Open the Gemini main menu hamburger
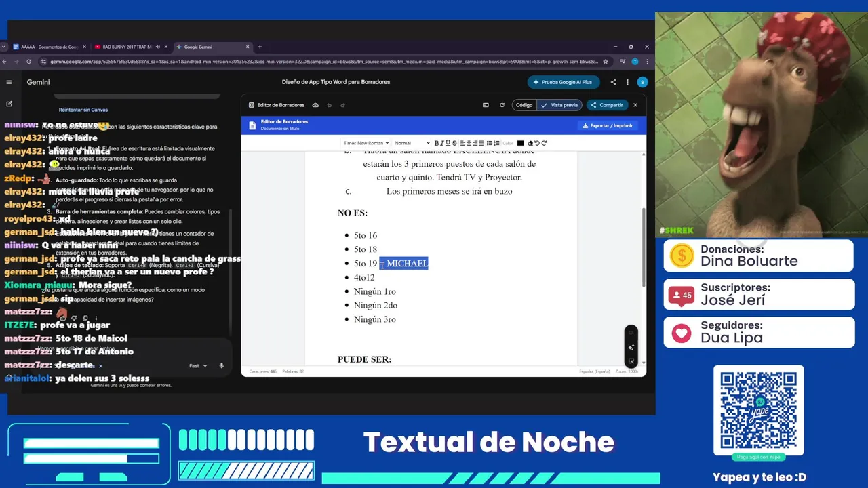The height and width of the screenshot is (488, 868). tap(9, 82)
